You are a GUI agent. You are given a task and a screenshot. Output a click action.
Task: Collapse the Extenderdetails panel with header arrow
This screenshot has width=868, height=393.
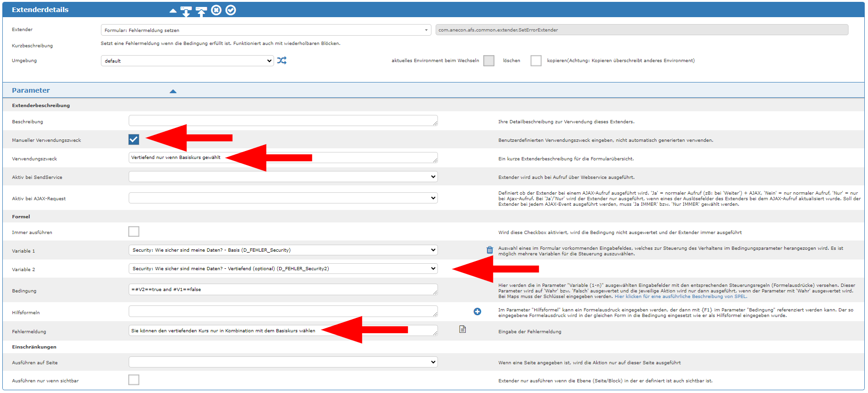pyautogui.click(x=173, y=10)
